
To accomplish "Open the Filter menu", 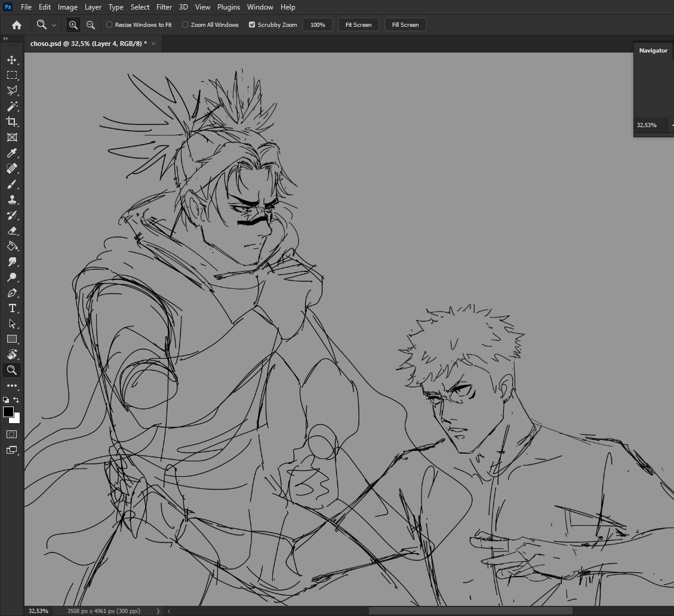I will 164,7.
